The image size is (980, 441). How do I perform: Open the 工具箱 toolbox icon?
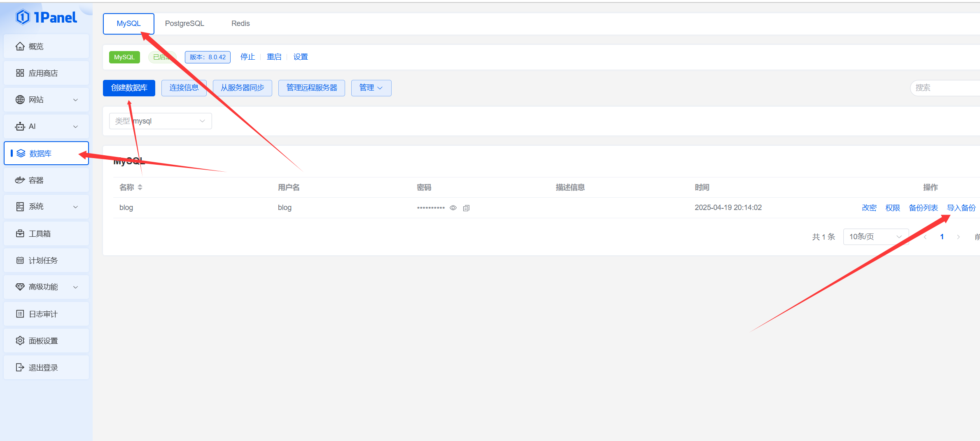(20, 233)
